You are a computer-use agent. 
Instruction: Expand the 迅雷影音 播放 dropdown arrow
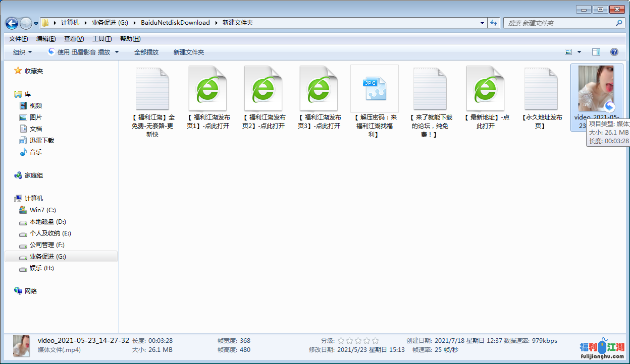pos(117,52)
